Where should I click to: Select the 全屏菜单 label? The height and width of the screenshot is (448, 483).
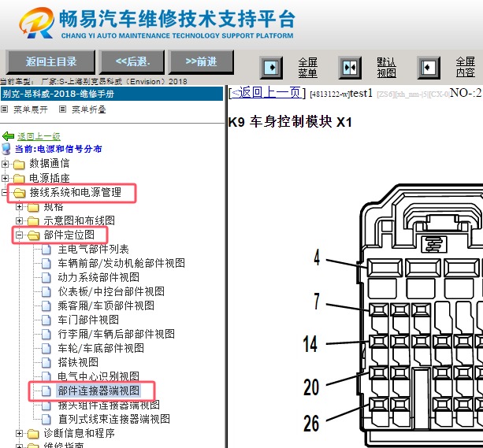[x=307, y=67]
